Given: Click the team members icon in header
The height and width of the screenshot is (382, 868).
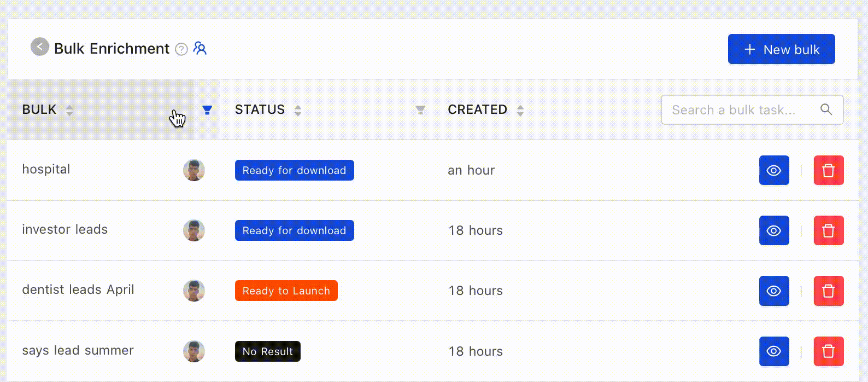Looking at the screenshot, I should [x=200, y=49].
